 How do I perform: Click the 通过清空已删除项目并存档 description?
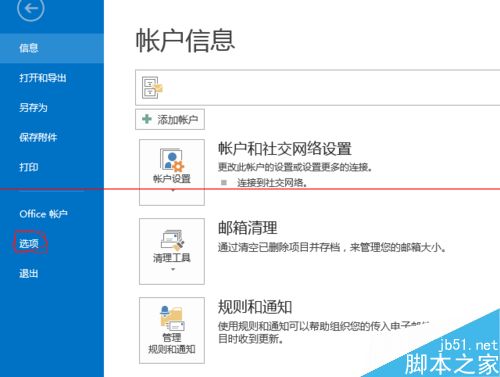coord(332,247)
